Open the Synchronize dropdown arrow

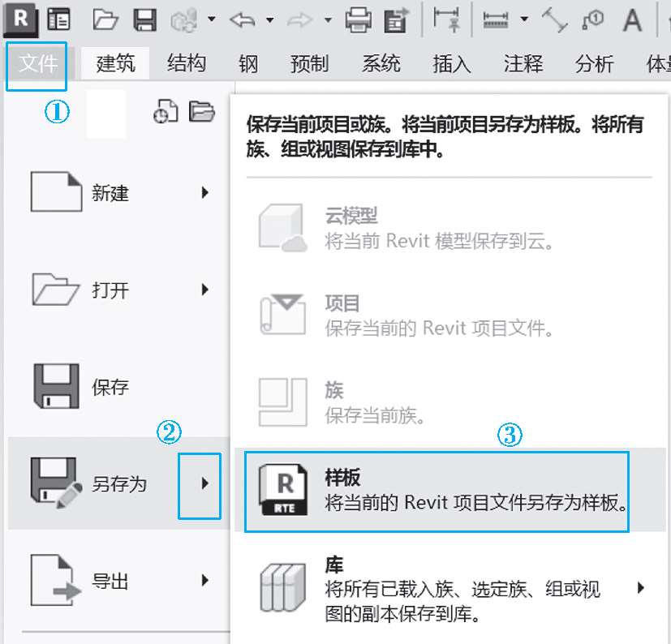pos(212,19)
